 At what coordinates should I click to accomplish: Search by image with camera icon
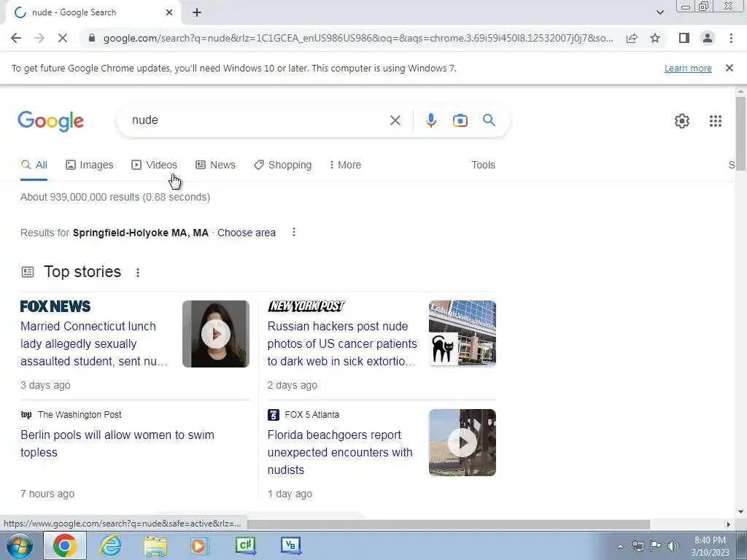[460, 120]
